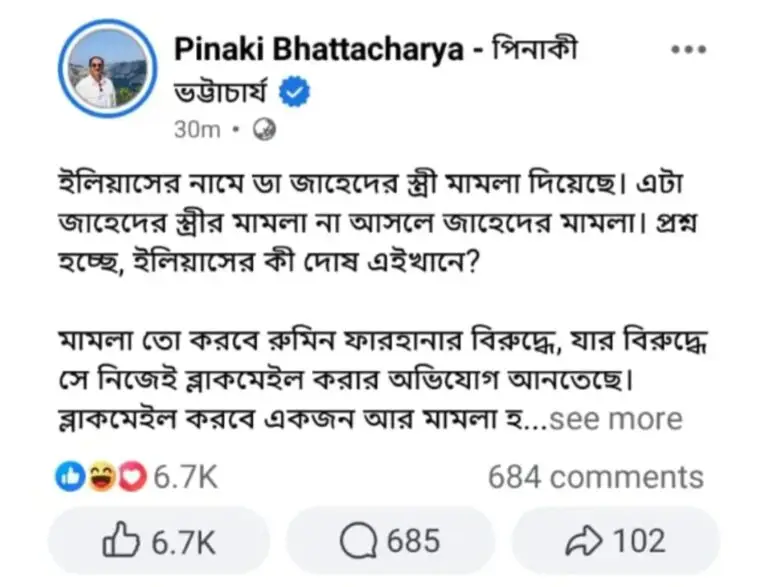The image size is (768, 587).
Task: Open the Pinaki Bhattacharya profile name link
Action: click(x=318, y=48)
